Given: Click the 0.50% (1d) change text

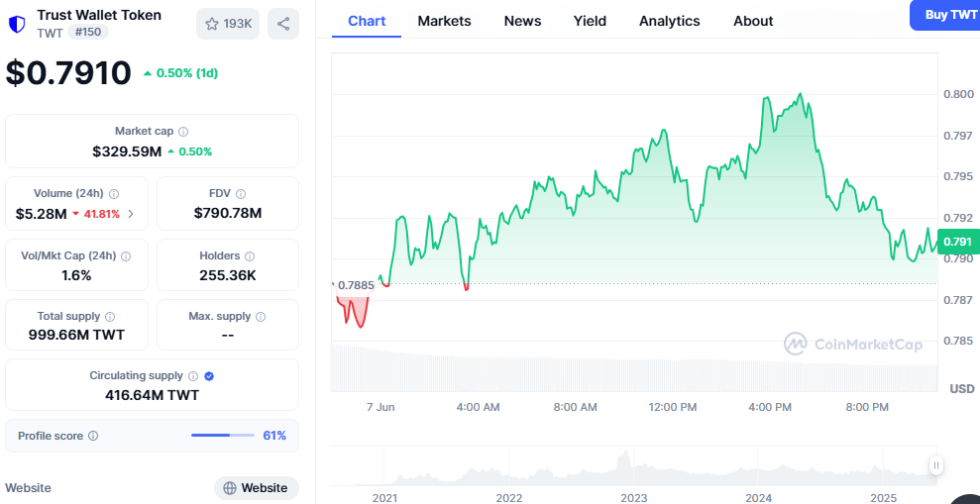Looking at the screenshot, I should click(x=187, y=73).
